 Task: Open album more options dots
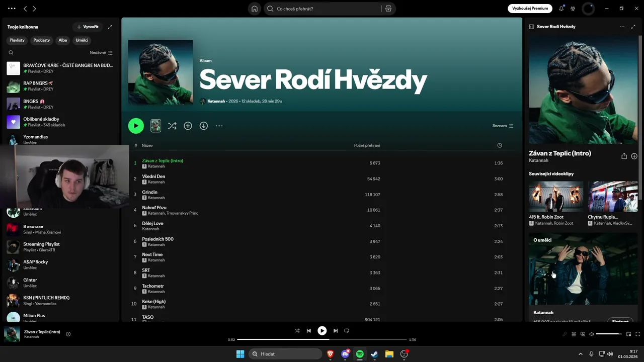[219, 126]
